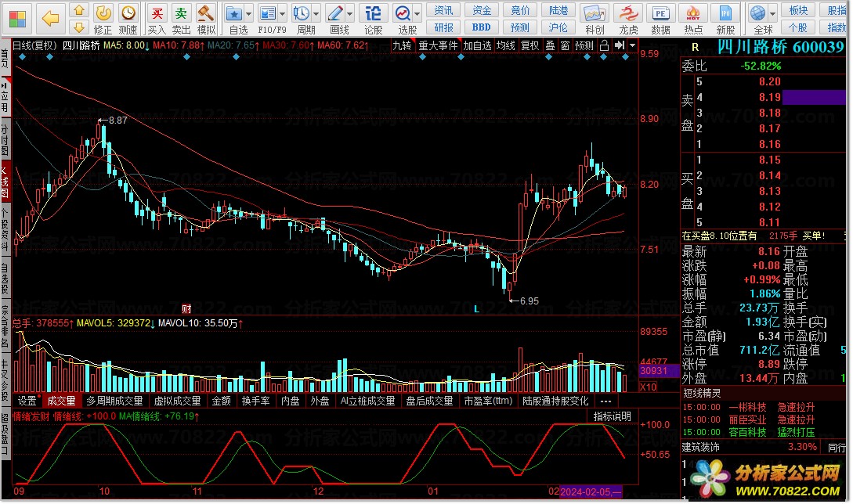Open the 数据 PE icon
The image size is (853, 504).
[660, 19]
